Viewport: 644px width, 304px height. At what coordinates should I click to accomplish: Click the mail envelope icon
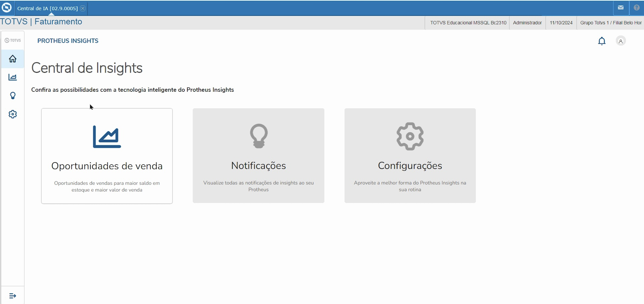pos(620,8)
